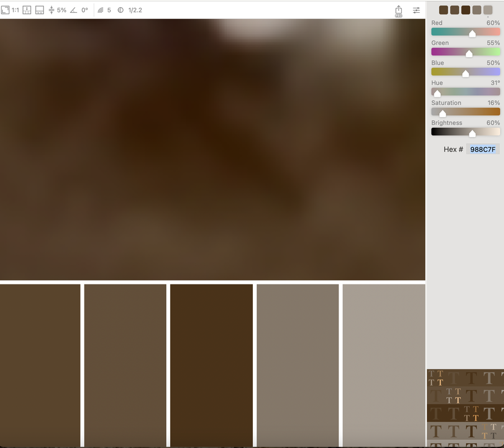Open the PRO share export icon
The height and width of the screenshot is (448, 504).
[x=399, y=11]
